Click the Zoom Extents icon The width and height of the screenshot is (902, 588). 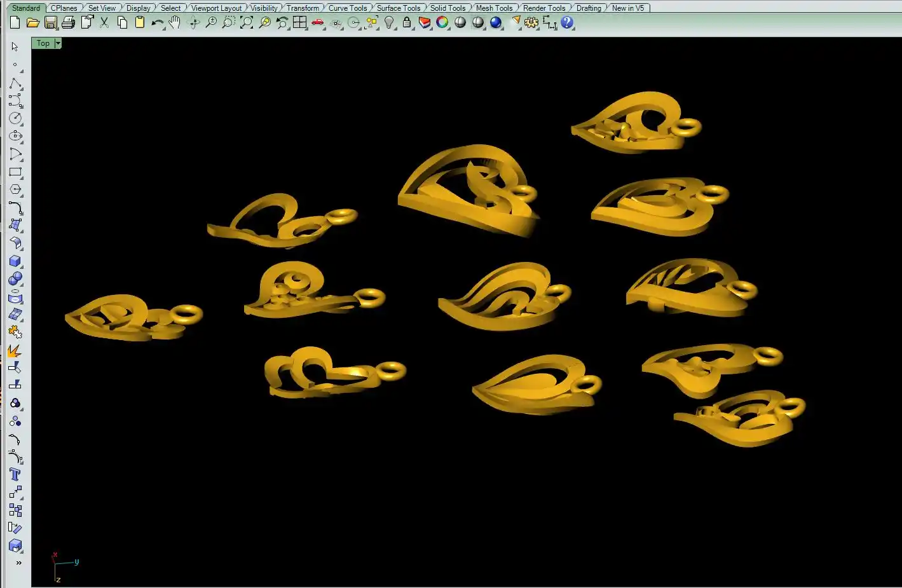coord(246,23)
